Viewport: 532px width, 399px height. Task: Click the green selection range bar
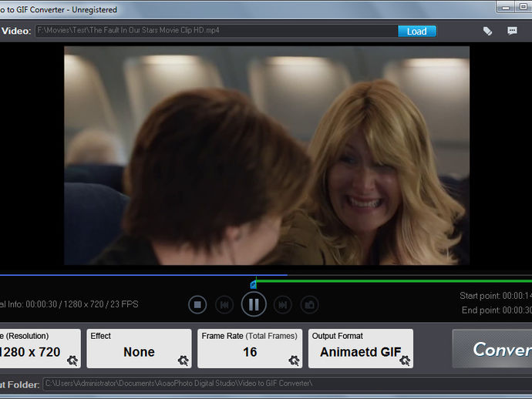(x=394, y=281)
